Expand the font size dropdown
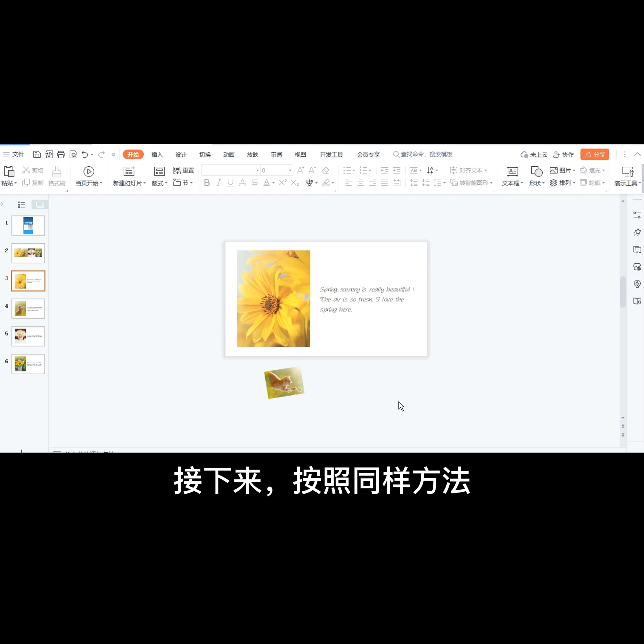This screenshot has width=644, height=644. [x=290, y=170]
